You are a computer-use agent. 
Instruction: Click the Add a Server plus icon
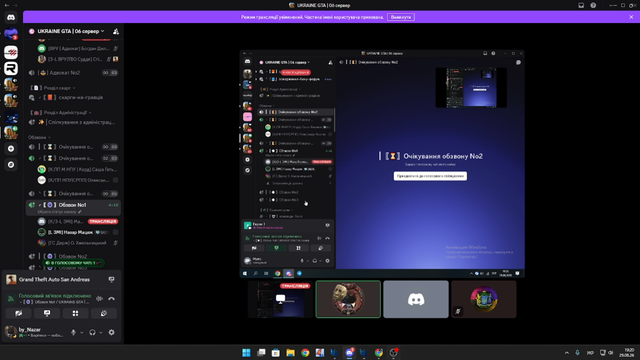(x=11, y=149)
